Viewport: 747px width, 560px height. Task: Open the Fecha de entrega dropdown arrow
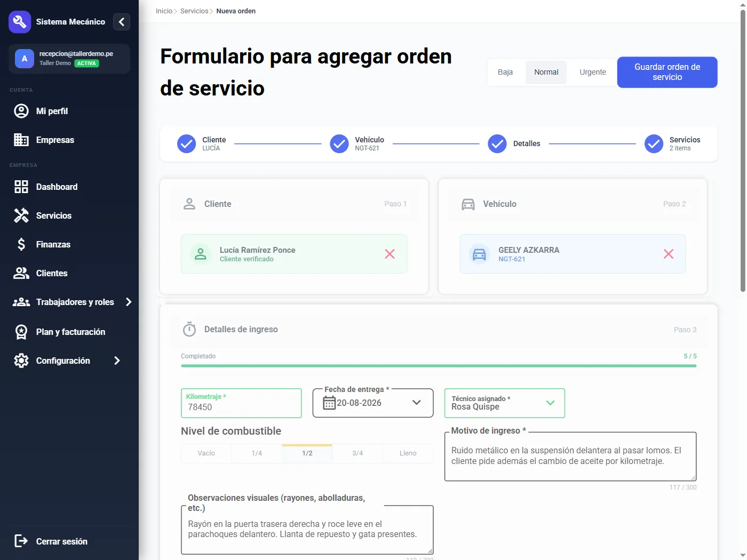[x=417, y=403]
